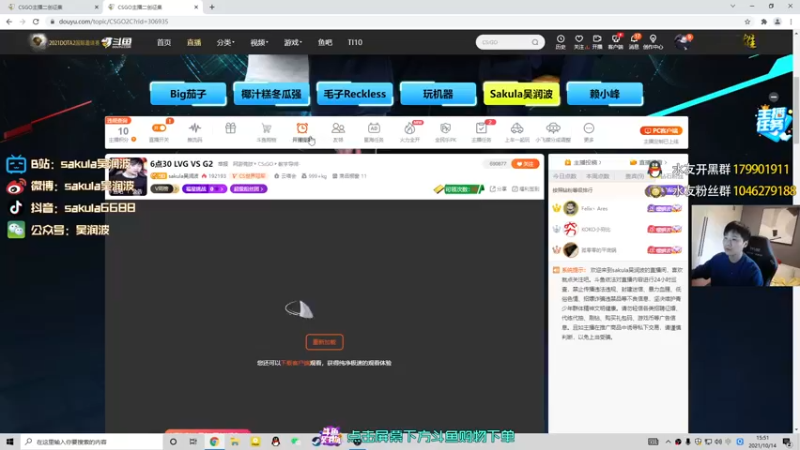The height and width of the screenshot is (450, 800).
Task: Click the flying saucer icon in streamer toolbar
Action: point(553,128)
